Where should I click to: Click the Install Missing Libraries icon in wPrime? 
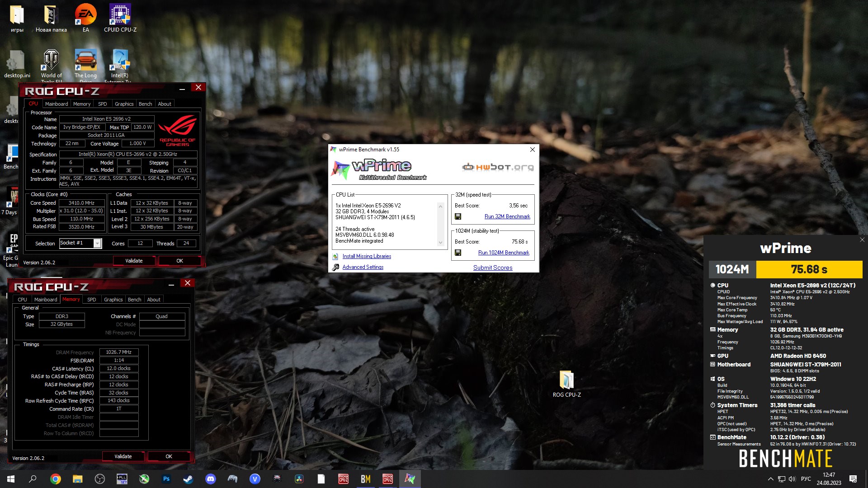click(x=335, y=256)
